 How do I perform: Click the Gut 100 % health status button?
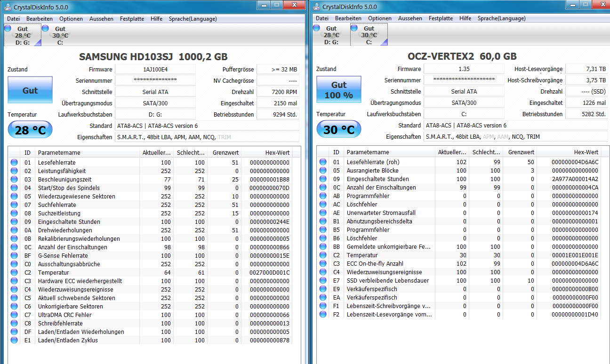coord(339,90)
